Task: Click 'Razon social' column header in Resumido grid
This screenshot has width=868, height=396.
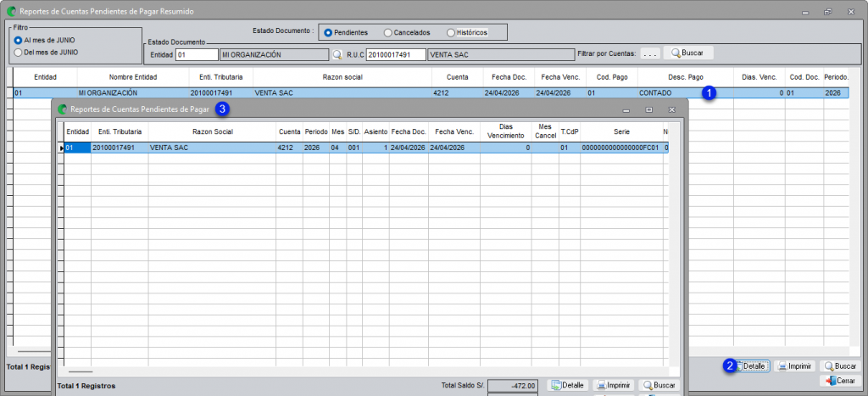Action: (x=342, y=77)
